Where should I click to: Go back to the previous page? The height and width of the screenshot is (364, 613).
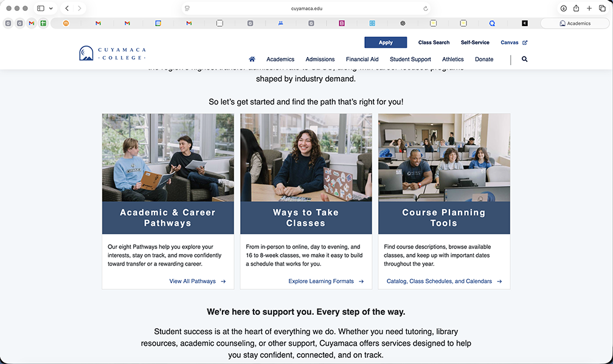click(67, 8)
